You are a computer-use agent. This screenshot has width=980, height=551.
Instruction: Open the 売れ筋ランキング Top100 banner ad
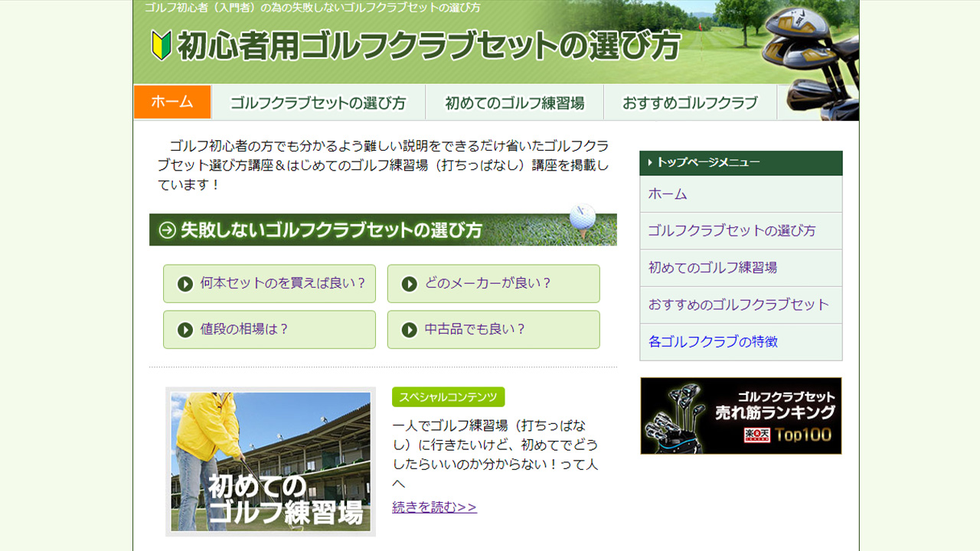pos(741,416)
